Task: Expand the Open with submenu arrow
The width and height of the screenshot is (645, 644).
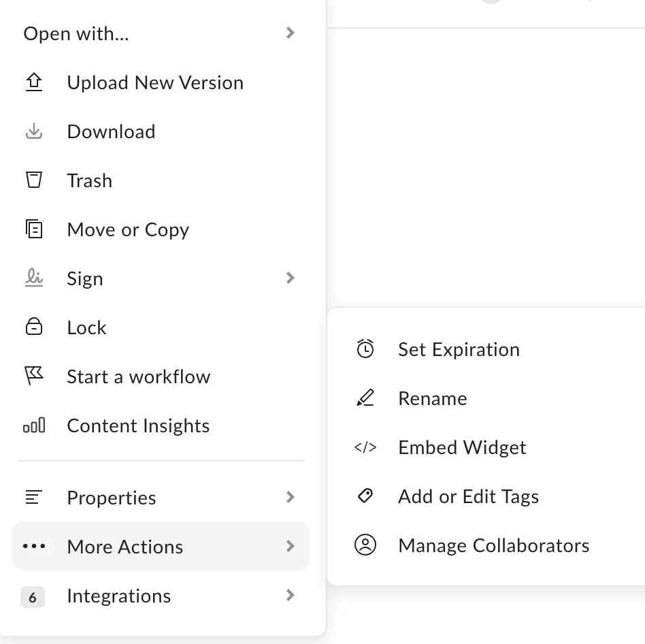Action: pyautogui.click(x=291, y=33)
